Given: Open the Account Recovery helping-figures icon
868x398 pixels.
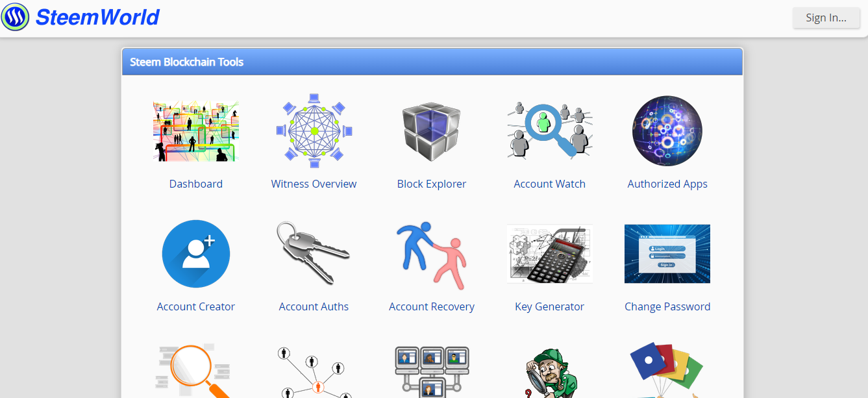Looking at the screenshot, I should click(x=432, y=255).
